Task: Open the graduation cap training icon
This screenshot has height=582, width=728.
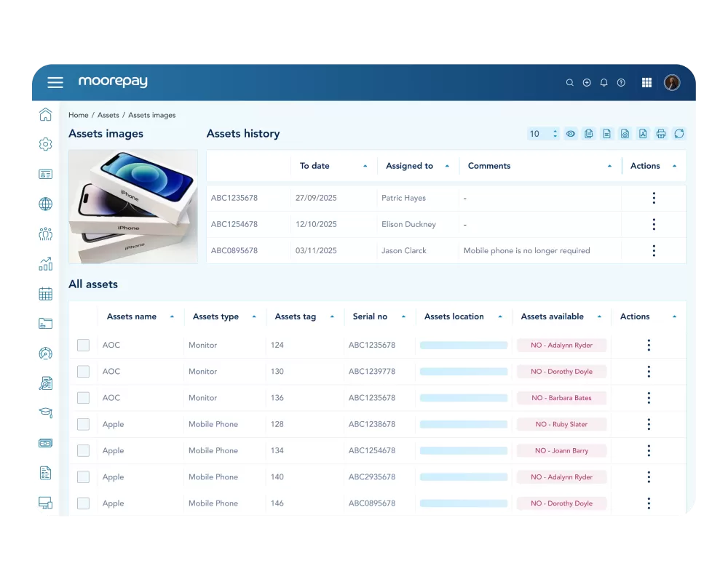Action: click(x=45, y=412)
